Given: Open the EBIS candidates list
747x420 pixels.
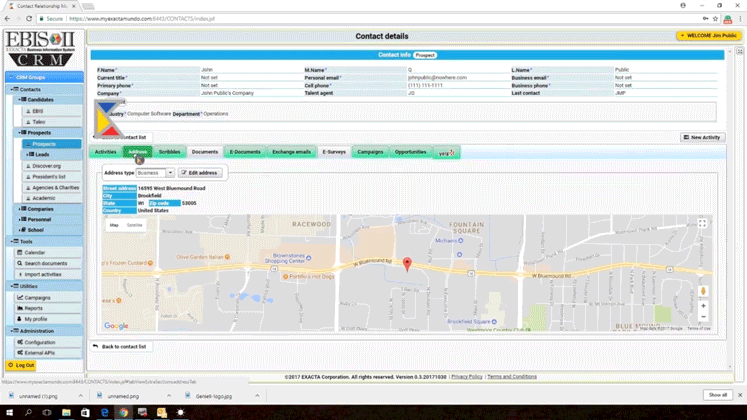Looking at the screenshot, I should (51, 111).
